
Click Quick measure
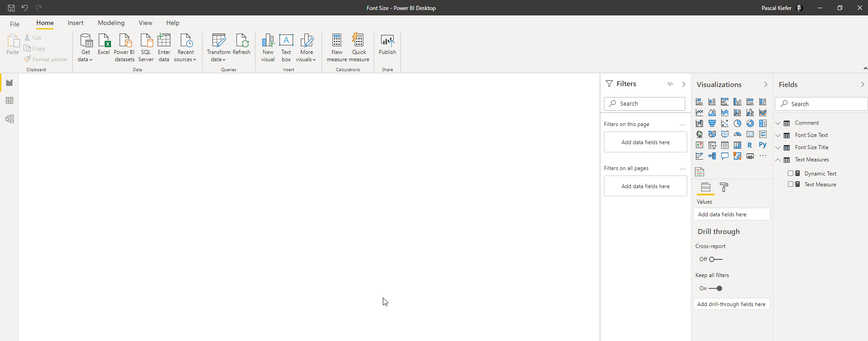[359, 48]
